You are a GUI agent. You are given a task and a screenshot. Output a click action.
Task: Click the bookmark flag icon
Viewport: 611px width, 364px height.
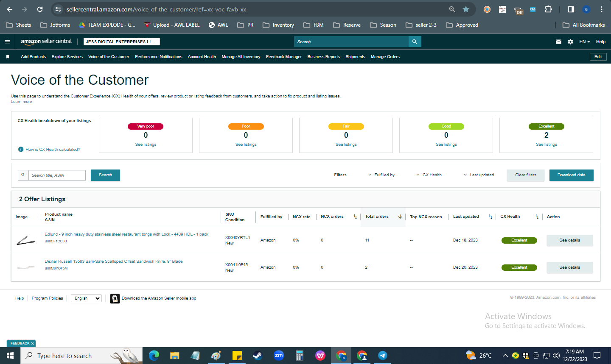[x=8, y=56]
